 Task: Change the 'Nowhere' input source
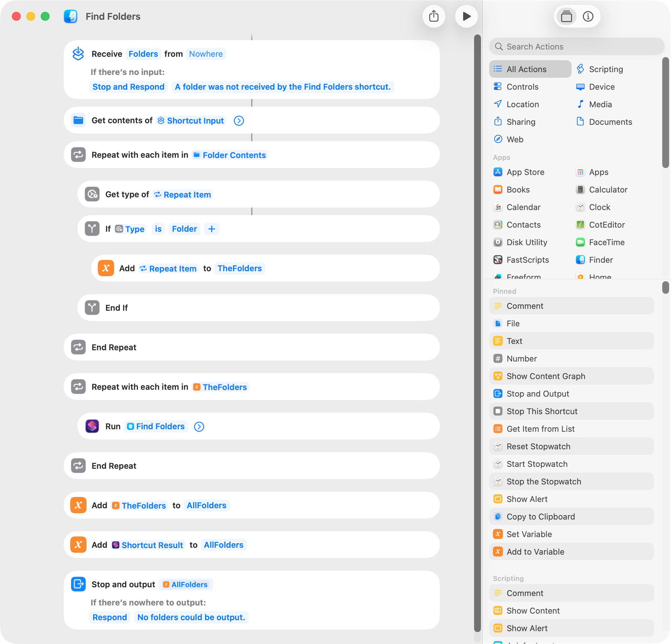206,54
